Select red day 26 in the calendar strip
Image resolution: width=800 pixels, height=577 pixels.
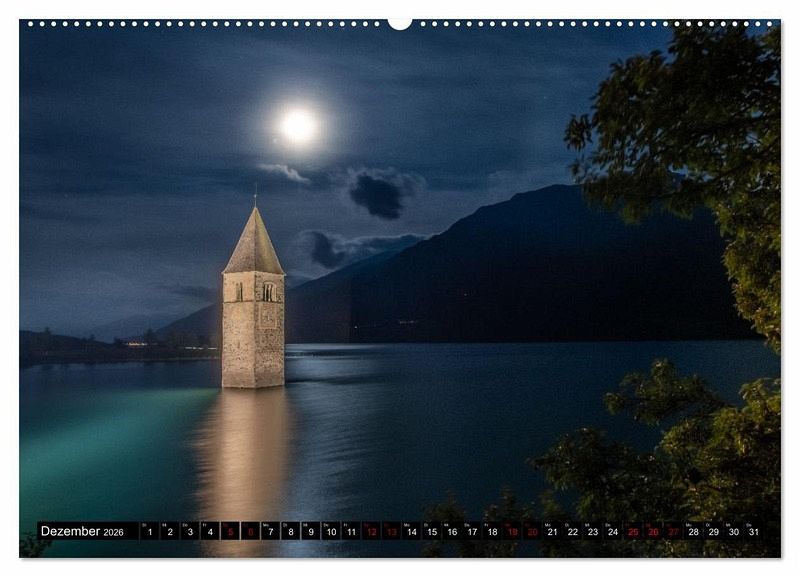[x=654, y=531]
